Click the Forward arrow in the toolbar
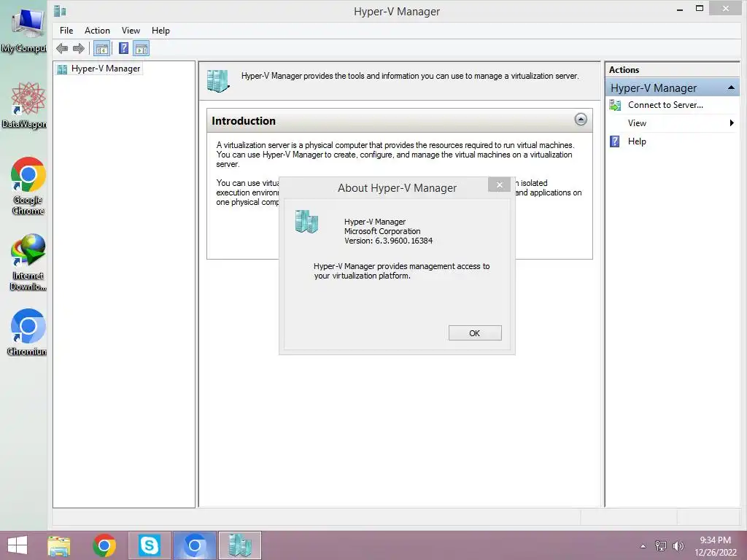The image size is (747, 560). [x=79, y=48]
